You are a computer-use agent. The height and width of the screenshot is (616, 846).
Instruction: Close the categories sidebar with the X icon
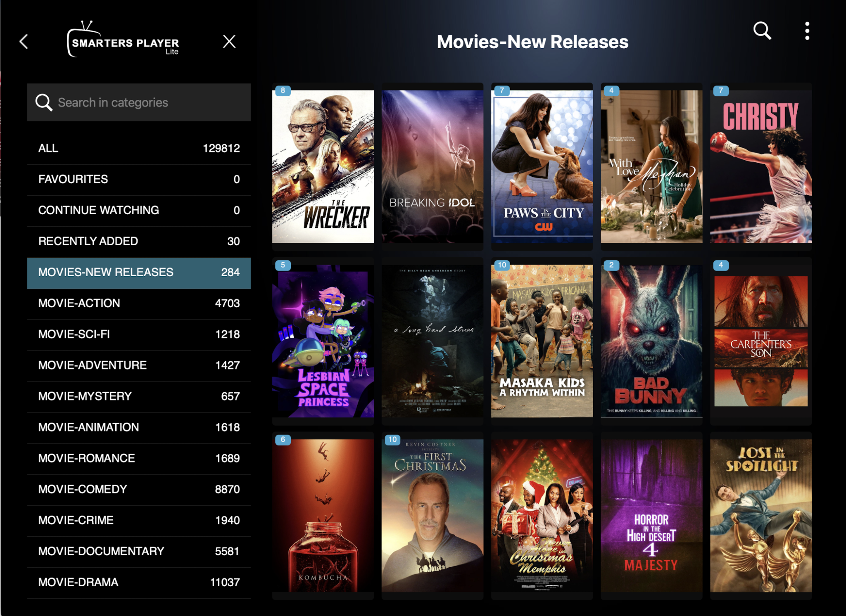click(x=229, y=41)
